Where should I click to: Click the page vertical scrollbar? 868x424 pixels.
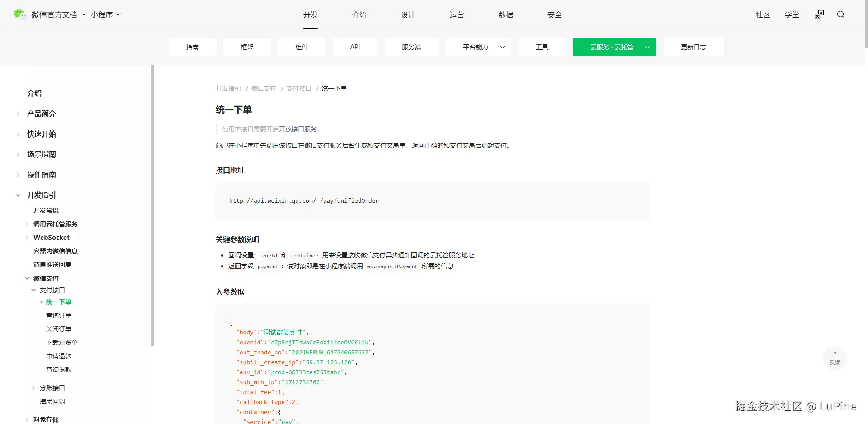(x=866, y=25)
